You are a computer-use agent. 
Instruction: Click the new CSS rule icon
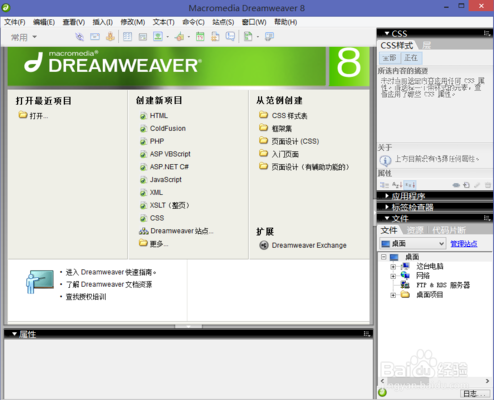click(467, 185)
